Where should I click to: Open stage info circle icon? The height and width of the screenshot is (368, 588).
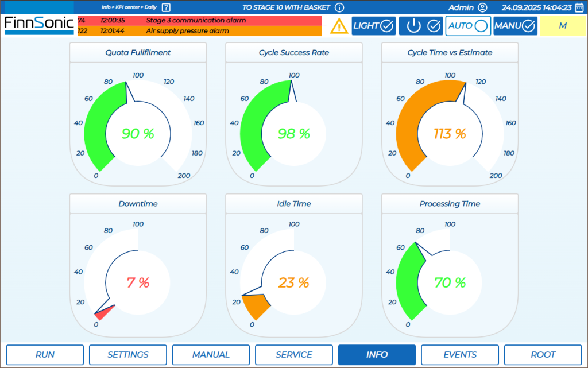tap(339, 7)
